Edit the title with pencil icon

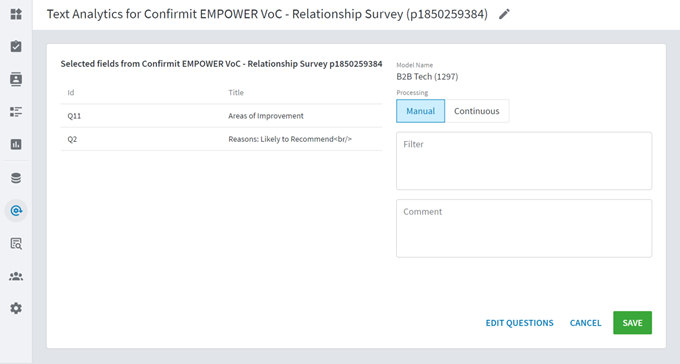504,14
